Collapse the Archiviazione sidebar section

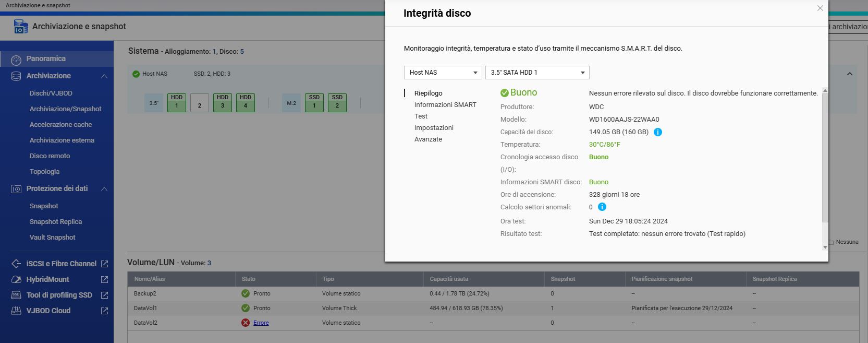104,76
